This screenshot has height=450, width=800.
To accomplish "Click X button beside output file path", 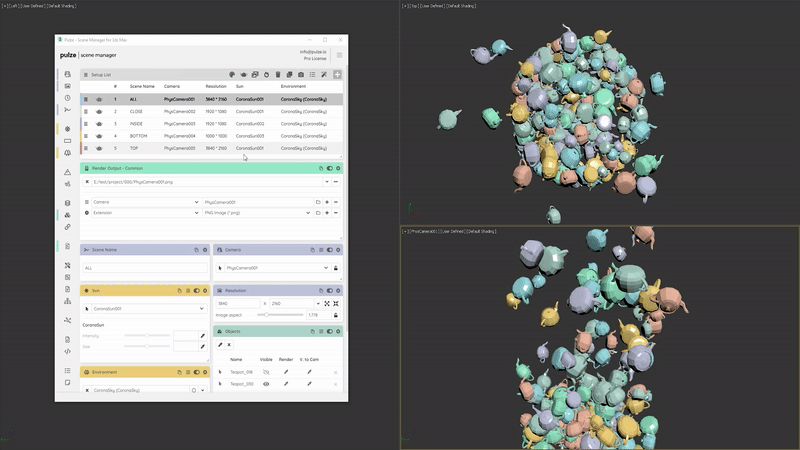I will click(x=87, y=182).
